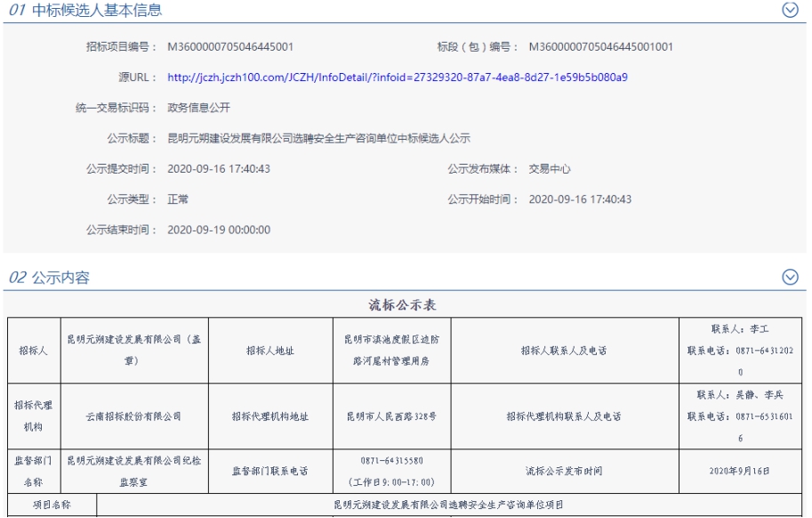Click the 联系人：吴静、李兵 contact cell
The image size is (812, 518).
(739, 394)
